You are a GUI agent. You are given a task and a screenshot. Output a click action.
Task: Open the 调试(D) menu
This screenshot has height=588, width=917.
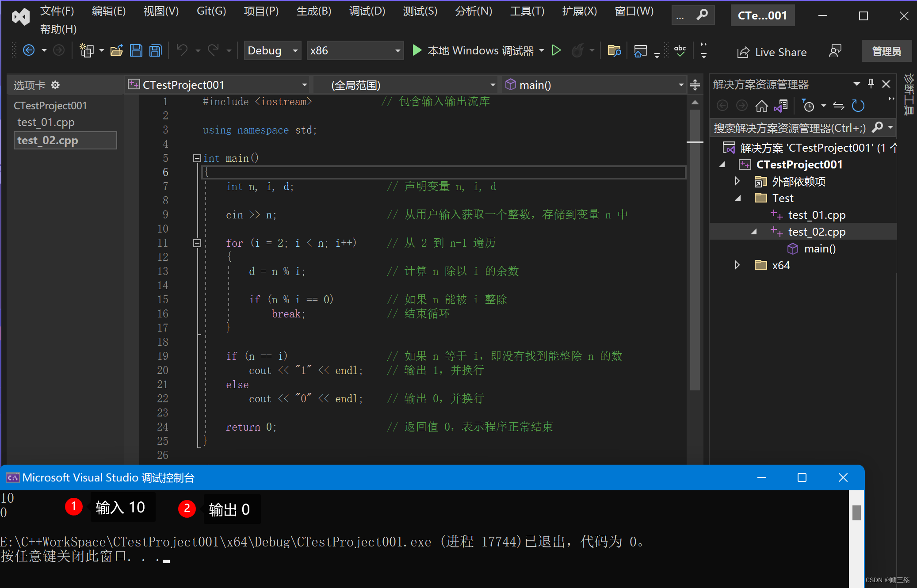click(367, 11)
